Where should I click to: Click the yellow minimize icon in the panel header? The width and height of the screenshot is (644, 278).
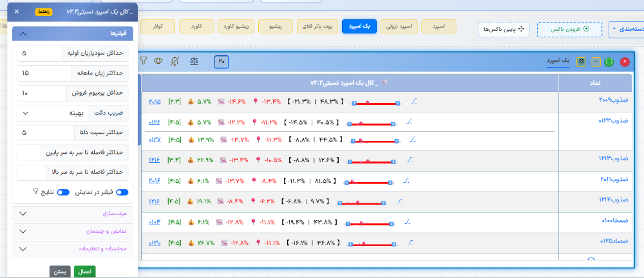coord(595,62)
